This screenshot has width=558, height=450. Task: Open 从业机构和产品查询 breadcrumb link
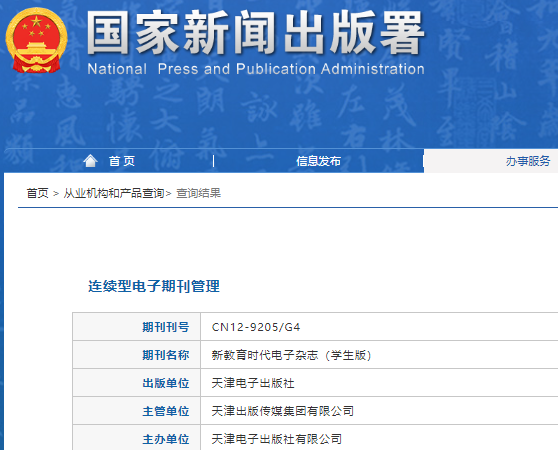click(114, 193)
